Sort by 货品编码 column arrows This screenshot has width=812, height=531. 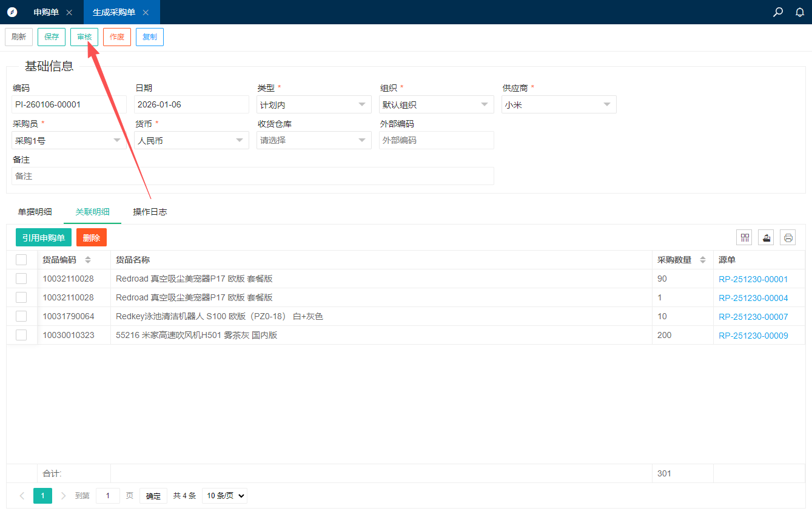(88, 260)
